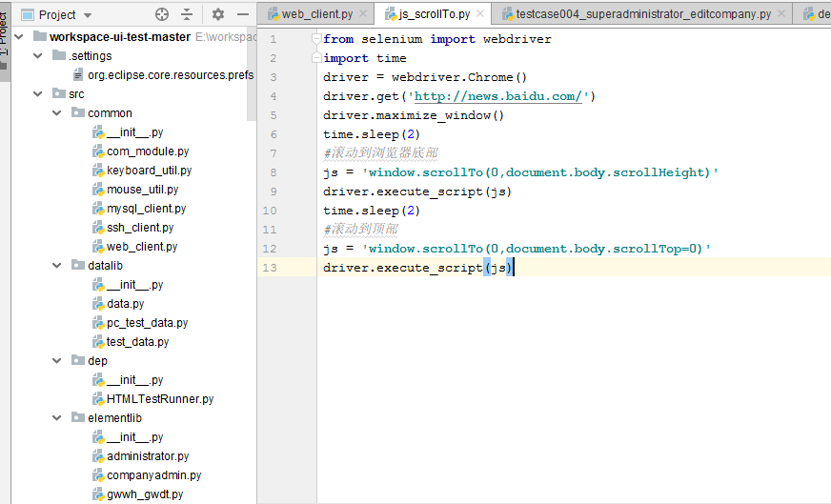The height and width of the screenshot is (504, 831).
Task: Click the locate/scroll-from-source target icon
Action: click(162, 14)
